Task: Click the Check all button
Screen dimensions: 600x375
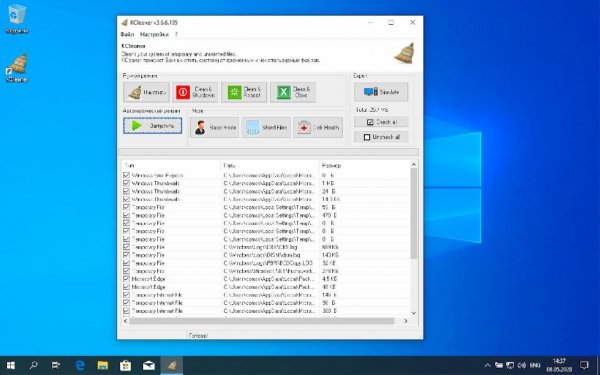Action: pyautogui.click(x=381, y=122)
